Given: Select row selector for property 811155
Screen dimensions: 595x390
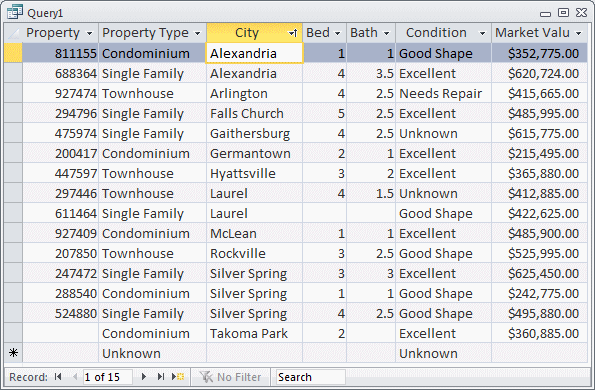Looking at the screenshot, I should click(x=13, y=53).
